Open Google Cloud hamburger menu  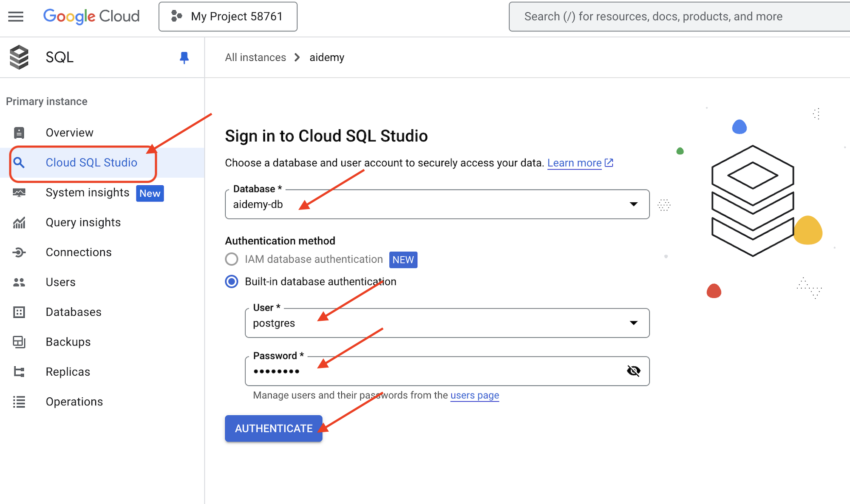pos(16,16)
